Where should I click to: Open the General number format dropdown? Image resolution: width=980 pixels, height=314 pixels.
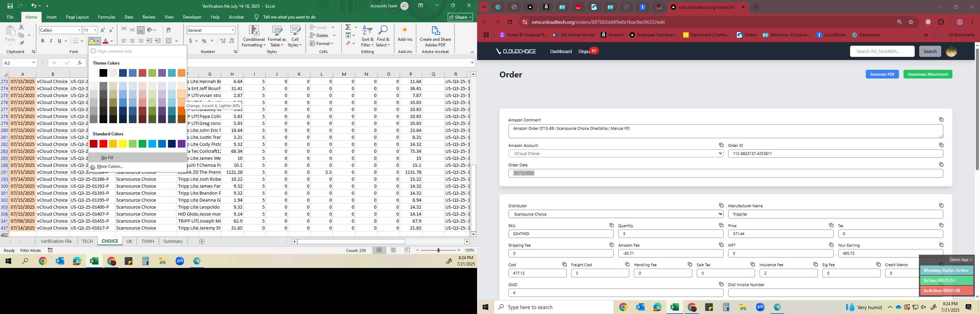[x=233, y=30]
